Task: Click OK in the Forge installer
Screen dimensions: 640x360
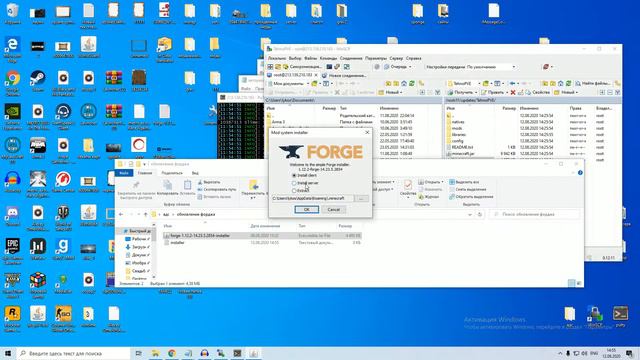Action: [x=307, y=209]
